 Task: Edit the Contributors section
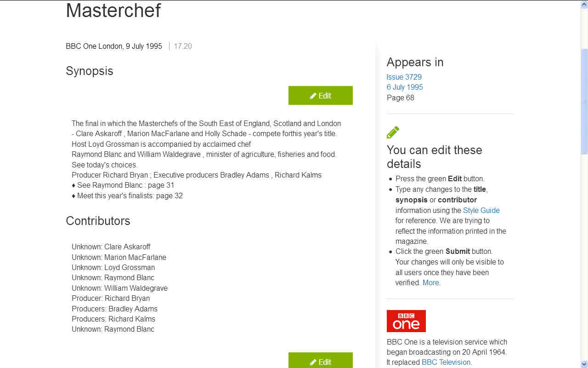pyautogui.click(x=321, y=361)
